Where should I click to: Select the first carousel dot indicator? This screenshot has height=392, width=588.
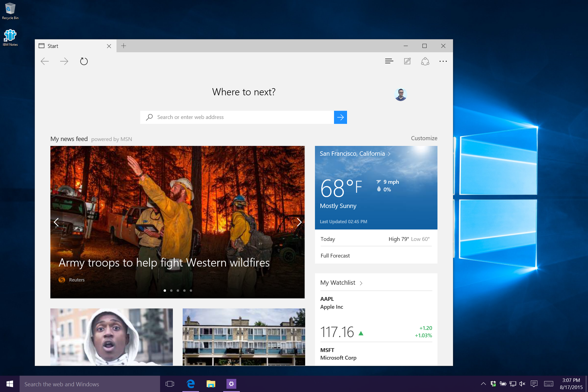(165, 290)
